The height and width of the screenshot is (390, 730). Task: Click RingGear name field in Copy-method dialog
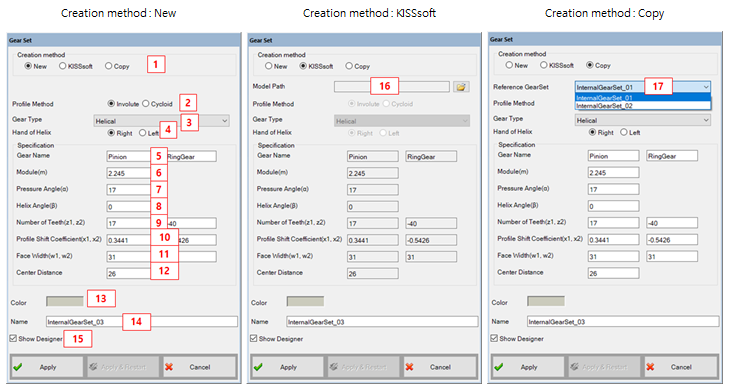coord(672,156)
